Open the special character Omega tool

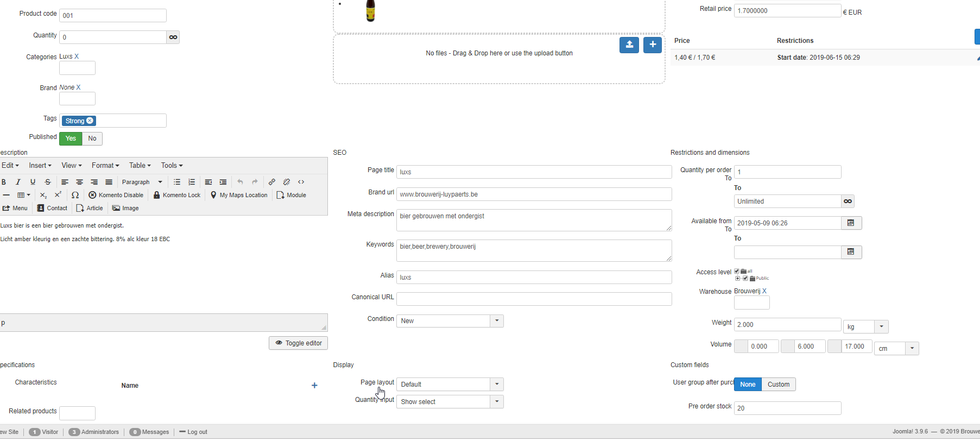[75, 195]
